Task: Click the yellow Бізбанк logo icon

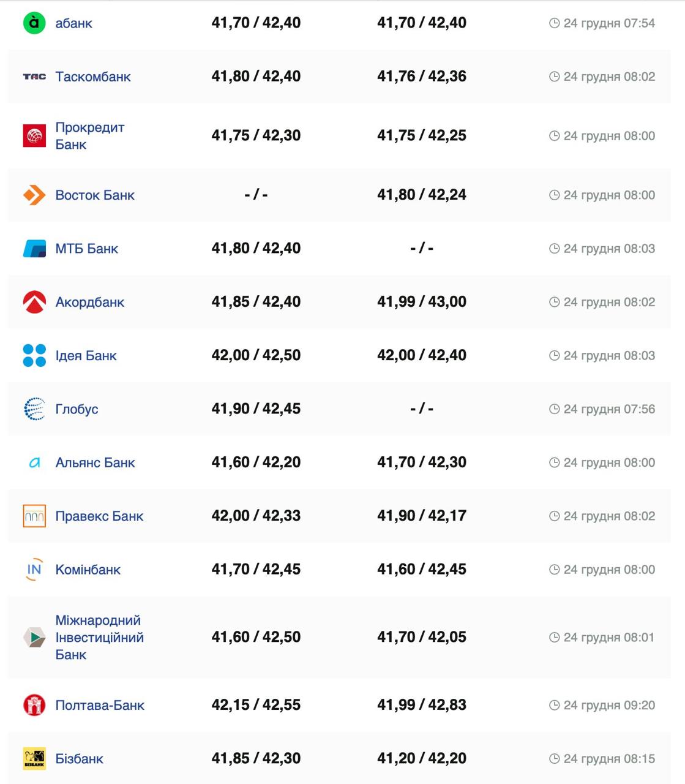Action: tap(34, 758)
